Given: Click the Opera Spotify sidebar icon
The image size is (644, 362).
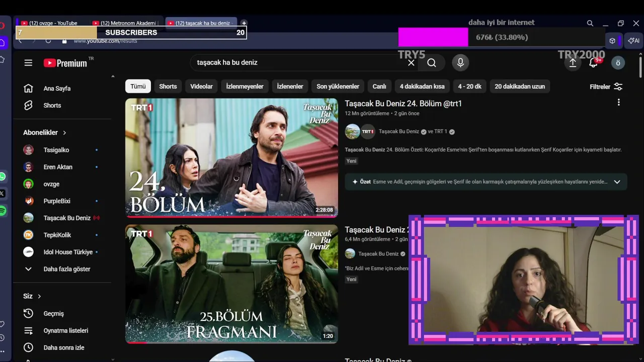Looking at the screenshot, I should (3, 211).
